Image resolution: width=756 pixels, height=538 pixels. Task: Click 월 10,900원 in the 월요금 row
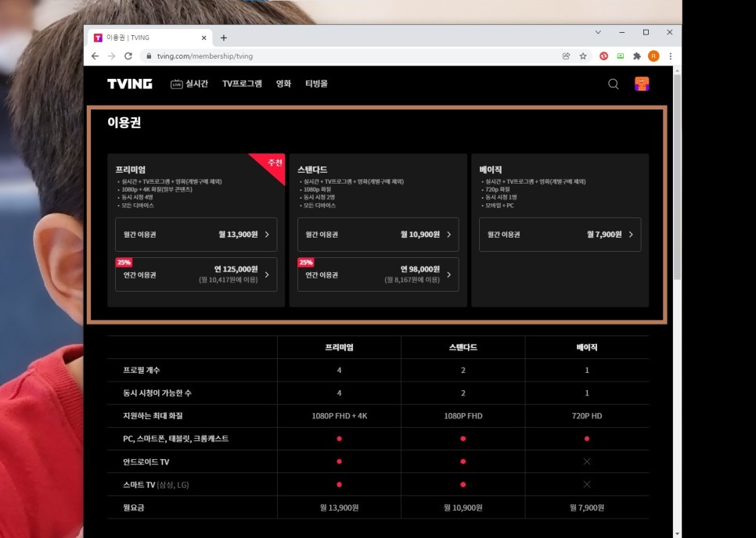pyautogui.click(x=463, y=508)
